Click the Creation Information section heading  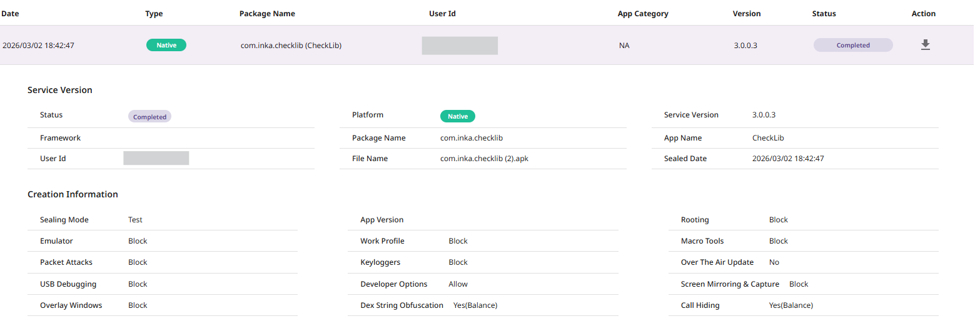coord(73,194)
